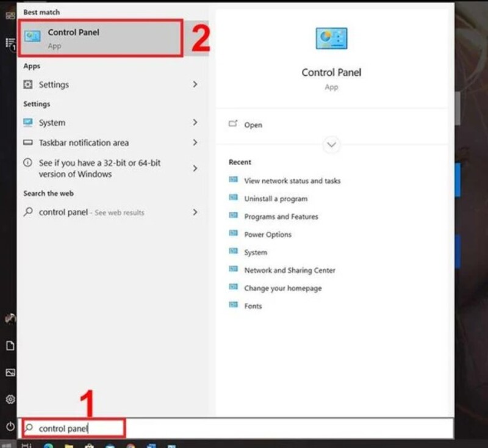The image size is (488, 448).
Task: Click the info icon beside 32-bit result
Action: click(27, 162)
